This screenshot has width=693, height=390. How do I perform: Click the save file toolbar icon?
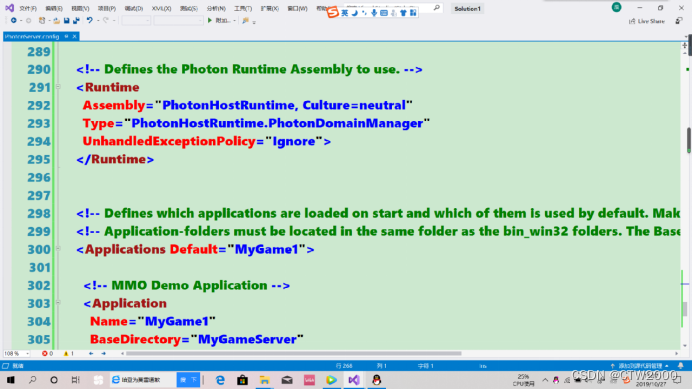66,20
